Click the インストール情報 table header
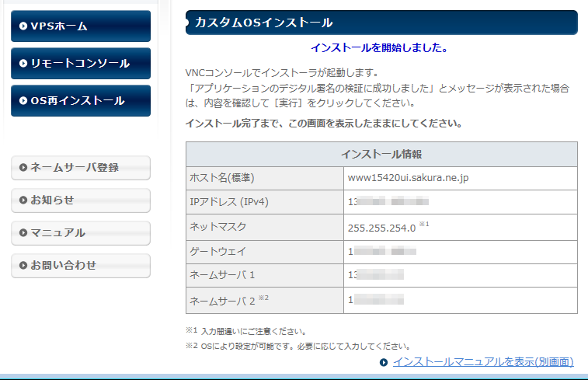Viewport: 588px width, 380px height. (x=381, y=154)
